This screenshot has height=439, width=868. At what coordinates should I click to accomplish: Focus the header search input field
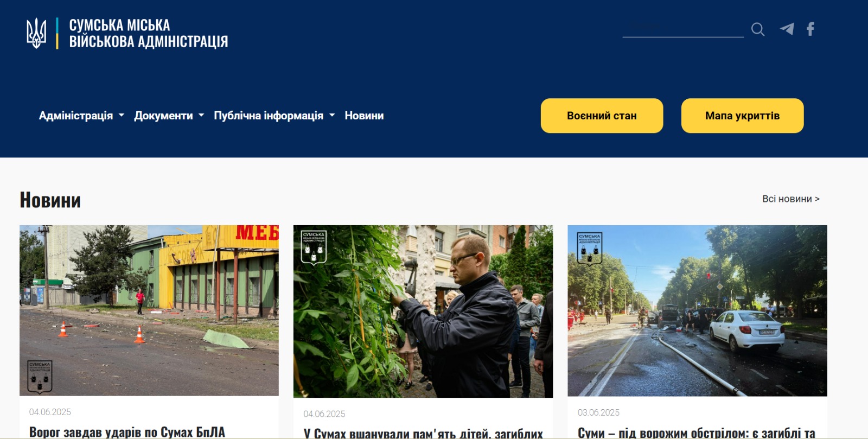tap(683, 27)
